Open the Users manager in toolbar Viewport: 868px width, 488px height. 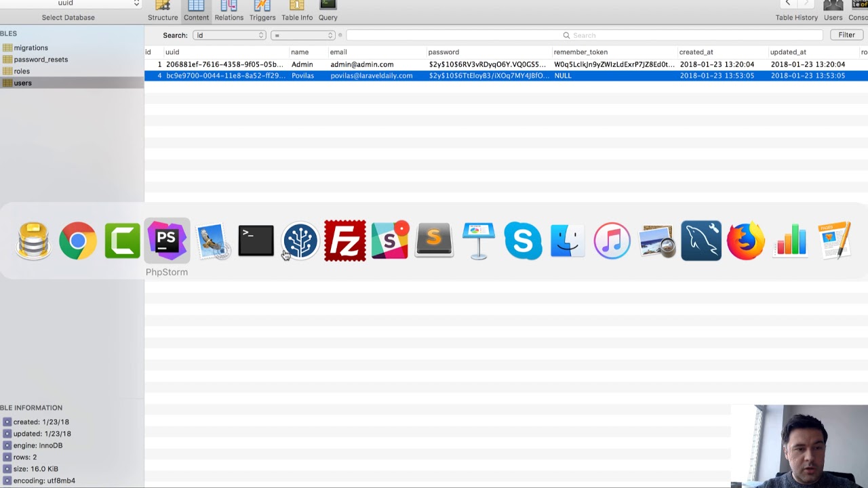[833, 11]
